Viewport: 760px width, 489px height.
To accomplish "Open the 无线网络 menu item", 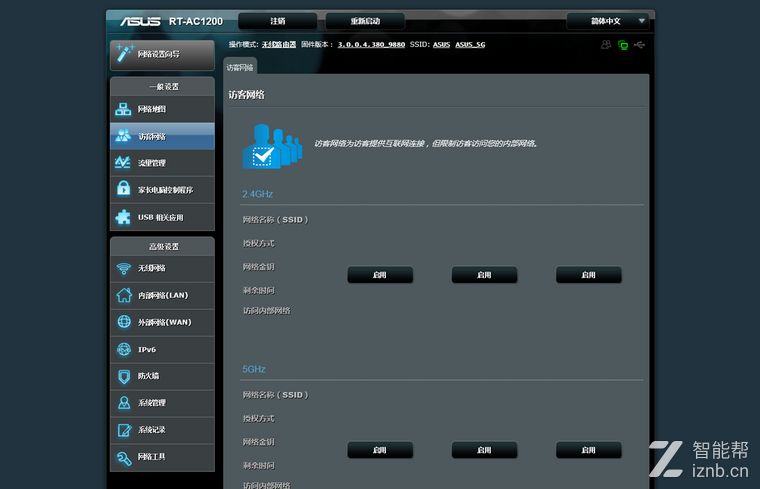I will pos(162,268).
